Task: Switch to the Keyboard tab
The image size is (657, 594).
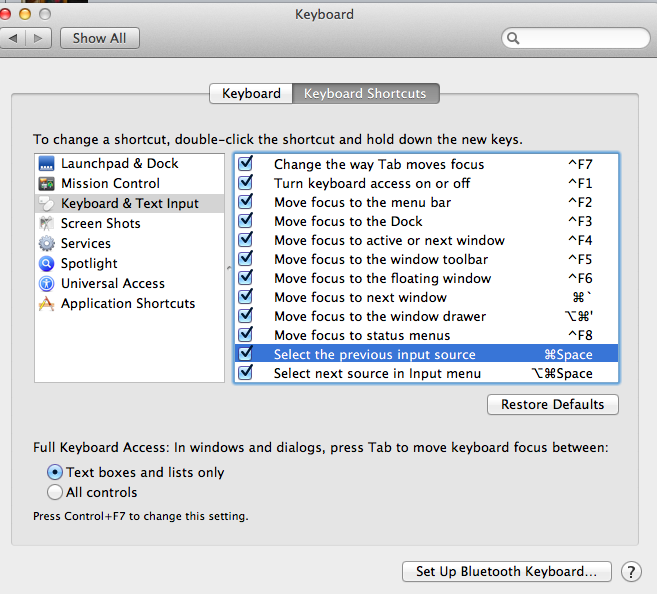Action: click(x=251, y=94)
